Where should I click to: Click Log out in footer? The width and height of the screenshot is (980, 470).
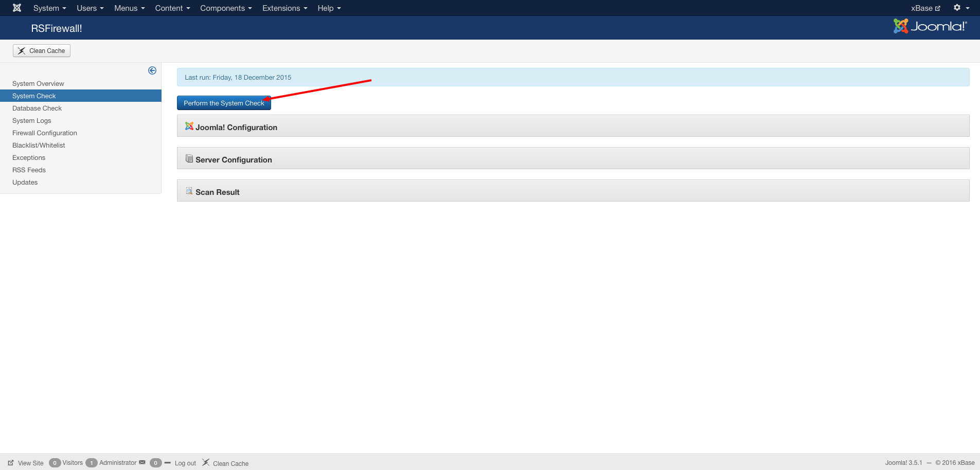pos(185,463)
